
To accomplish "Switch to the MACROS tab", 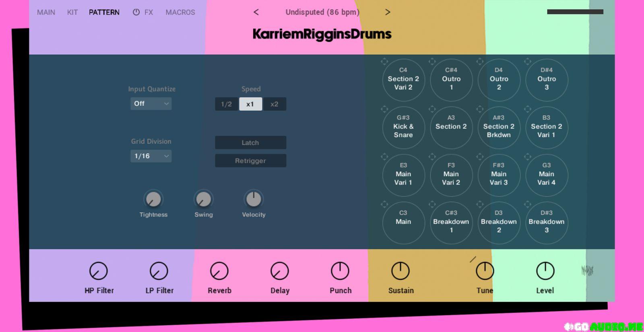I will pos(180,12).
